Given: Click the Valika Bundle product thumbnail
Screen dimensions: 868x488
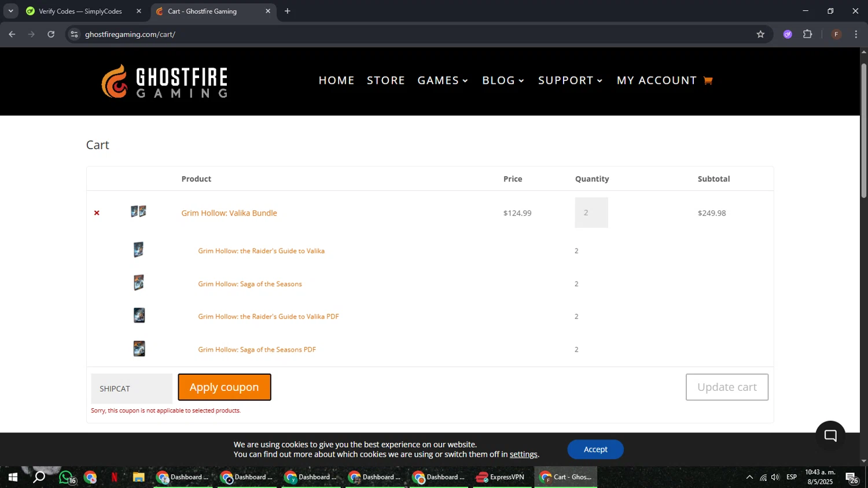Looking at the screenshot, I should coord(138,212).
